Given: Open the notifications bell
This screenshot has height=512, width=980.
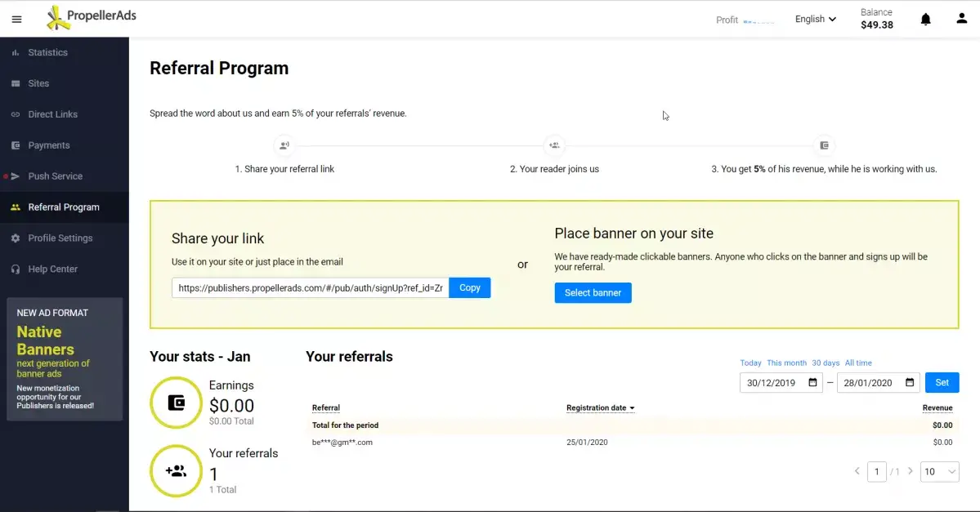Looking at the screenshot, I should pos(925,20).
